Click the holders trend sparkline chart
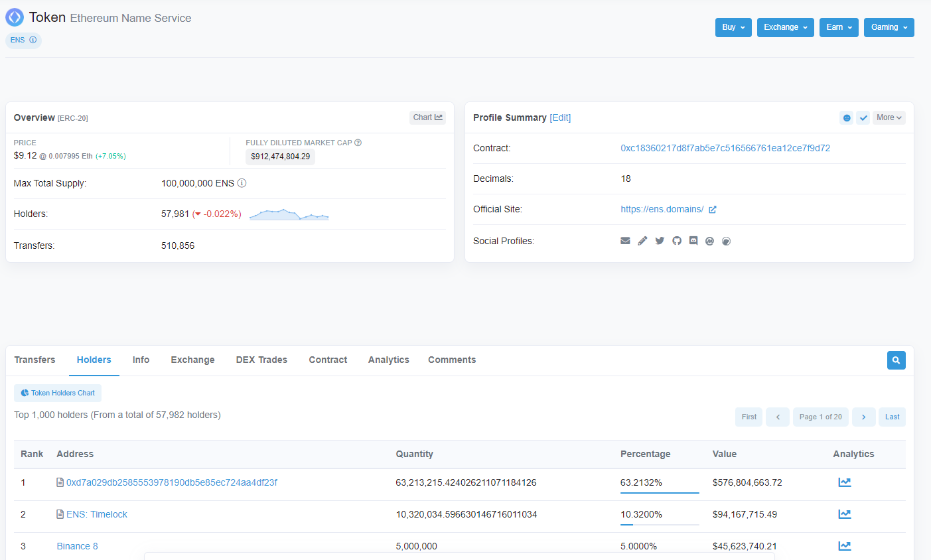 coord(289,214)
